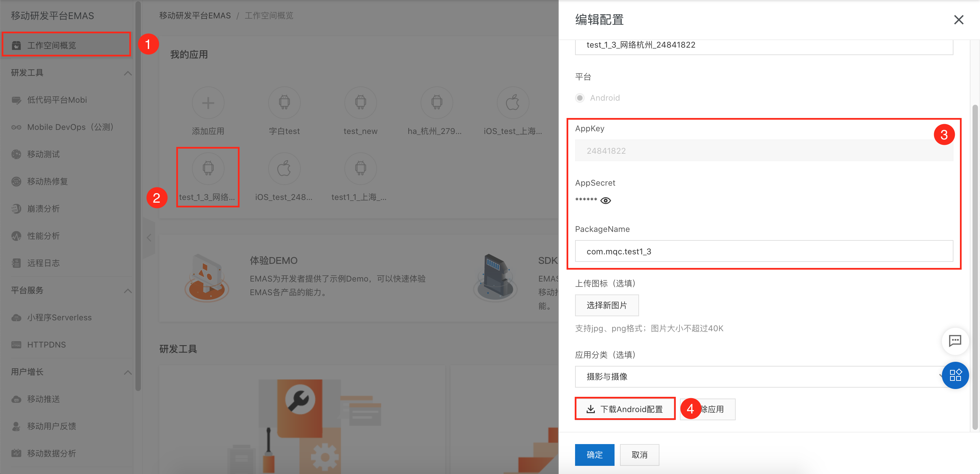
Task: Click the 添加应用 plus icon
Action: 208,103
